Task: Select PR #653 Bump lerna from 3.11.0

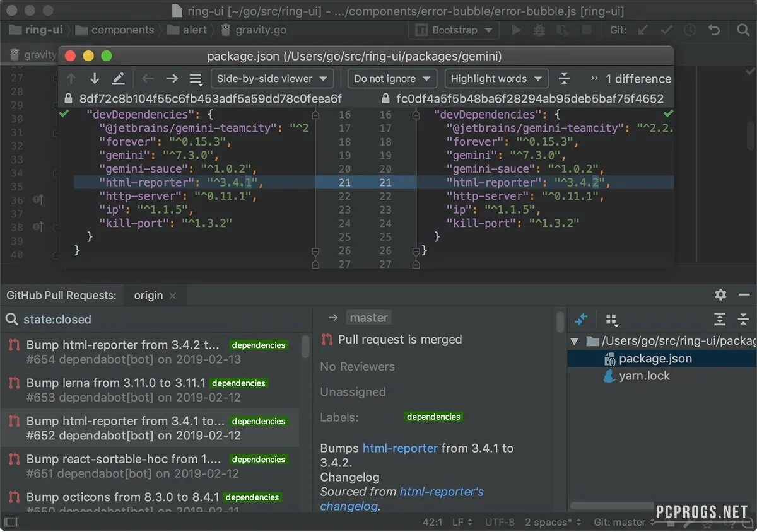Action: click(150, 390)
